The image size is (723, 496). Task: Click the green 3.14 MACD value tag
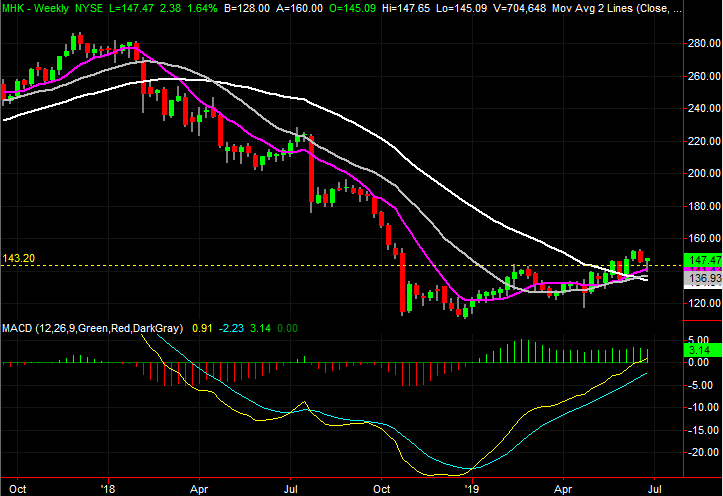pos(696,351)
